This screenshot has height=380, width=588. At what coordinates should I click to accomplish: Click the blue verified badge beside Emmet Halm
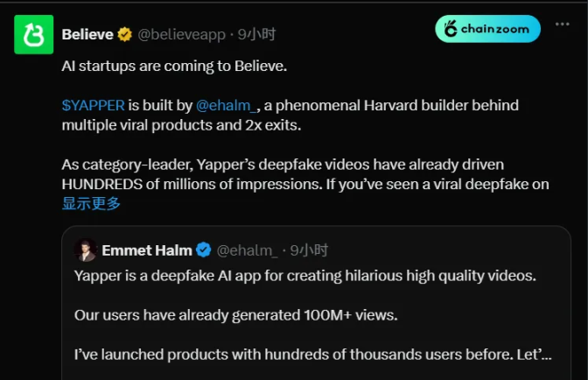click(x=204, y=250)
